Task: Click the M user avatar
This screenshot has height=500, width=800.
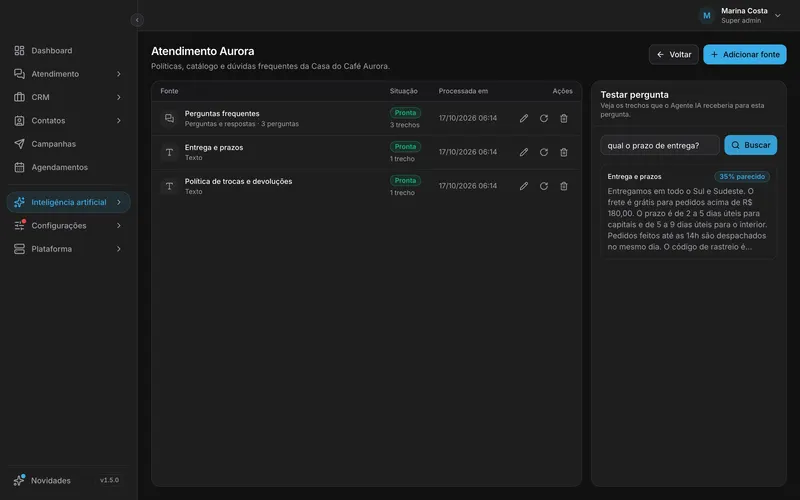Action: coord(707,16)
